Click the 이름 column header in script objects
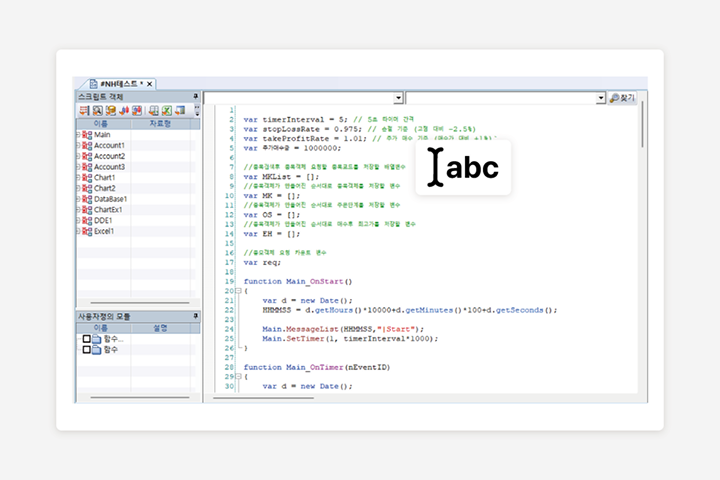The height and width of the screenshot is (480, 720). tap(101, 124)
